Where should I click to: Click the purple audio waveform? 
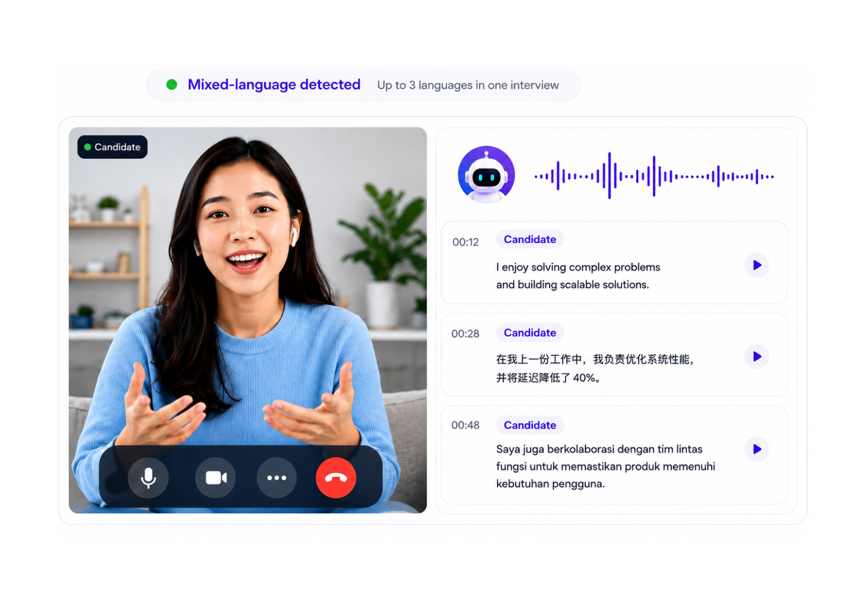click(x=654, y=176)
